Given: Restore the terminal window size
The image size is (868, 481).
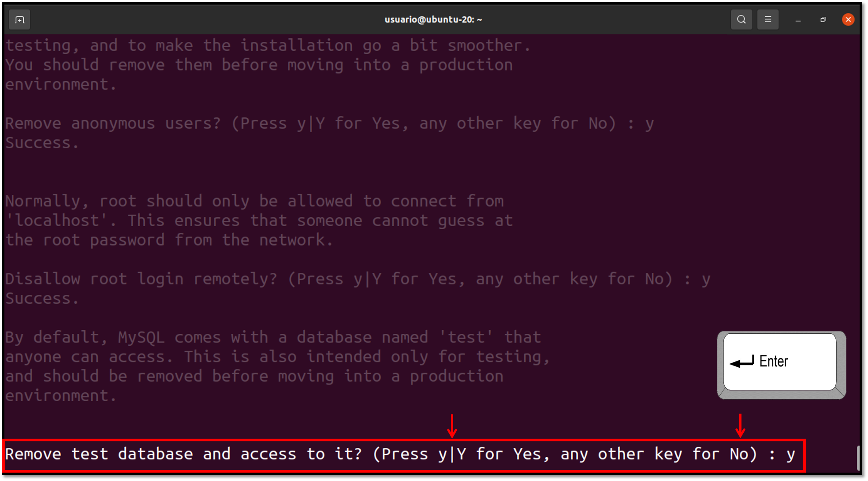Looking at the screenshot, I should (x=823, y=20).
